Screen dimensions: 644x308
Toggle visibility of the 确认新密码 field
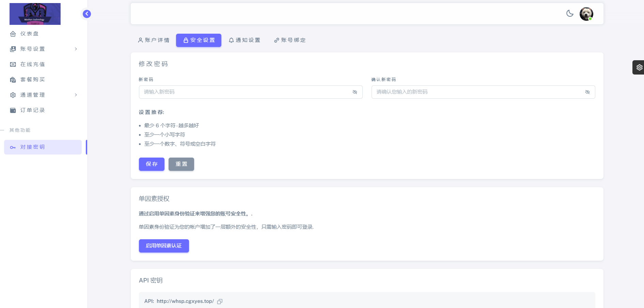coord(587,92)
